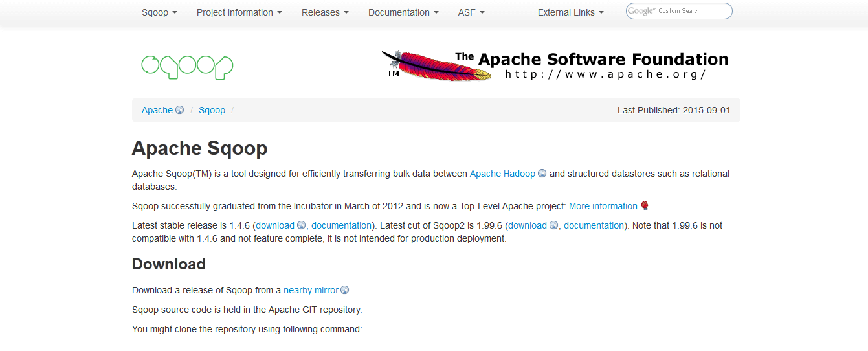Expand the External Links menu
Screen dimensions: 868x351
click(x=571, y=12)
